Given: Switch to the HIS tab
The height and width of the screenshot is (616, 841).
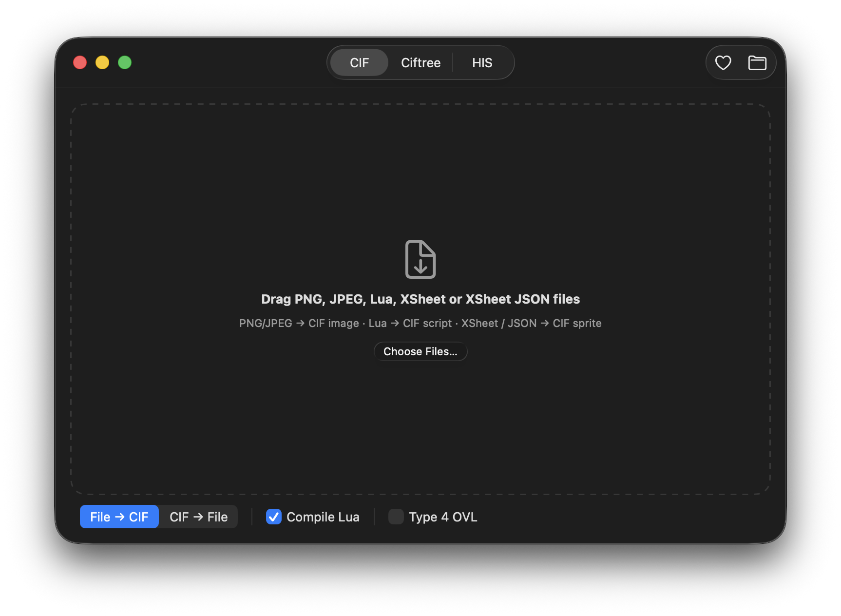Looking at the screenshot, I should pos(482,62).
